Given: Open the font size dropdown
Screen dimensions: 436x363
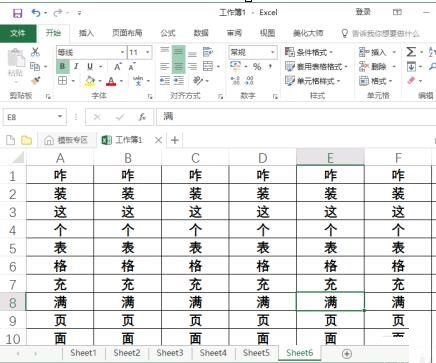Looking at the screenshot, I should tap(148, 52).
